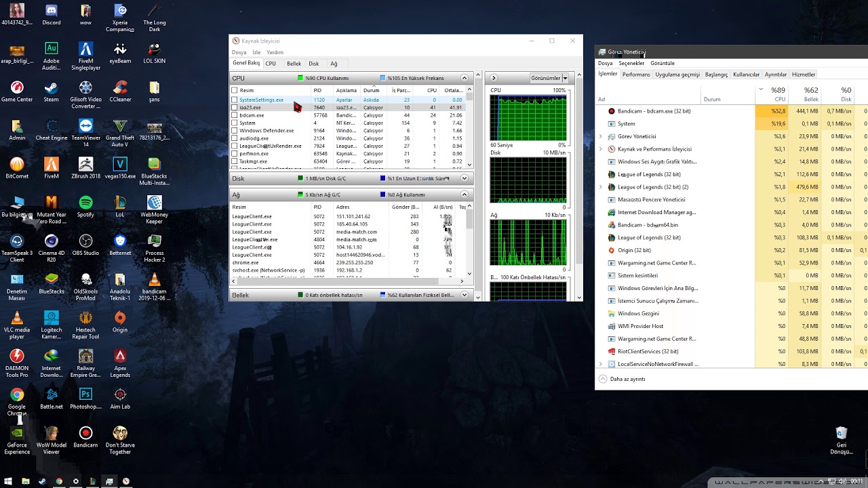Check the System process checkbox

235,123
